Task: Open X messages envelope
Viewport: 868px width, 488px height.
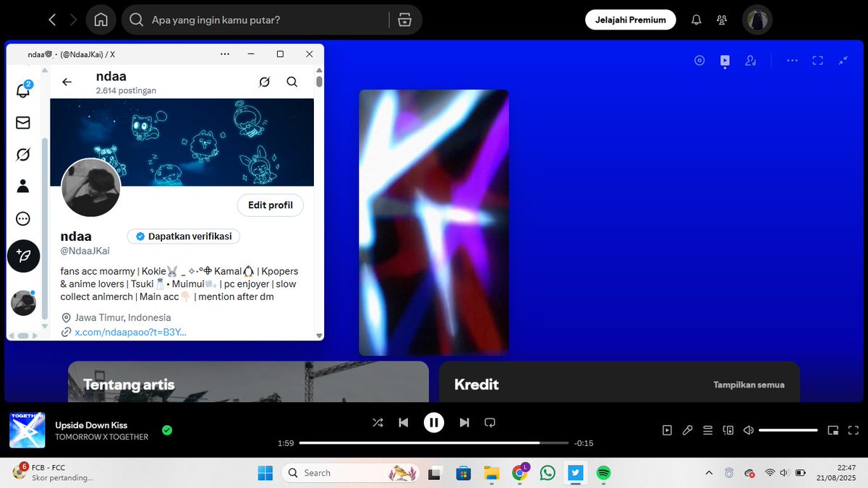Action: click(x=23, y=123)
